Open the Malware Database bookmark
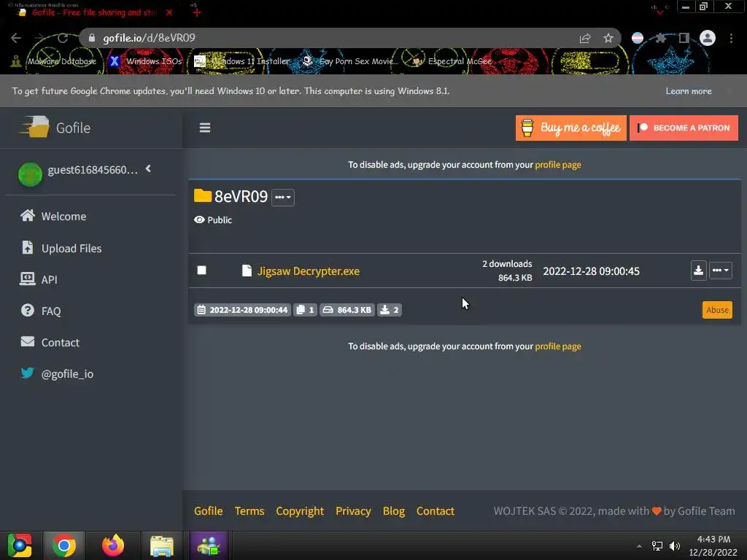The image size is (747, 560). pyautogui.click(x=54, y=61)
